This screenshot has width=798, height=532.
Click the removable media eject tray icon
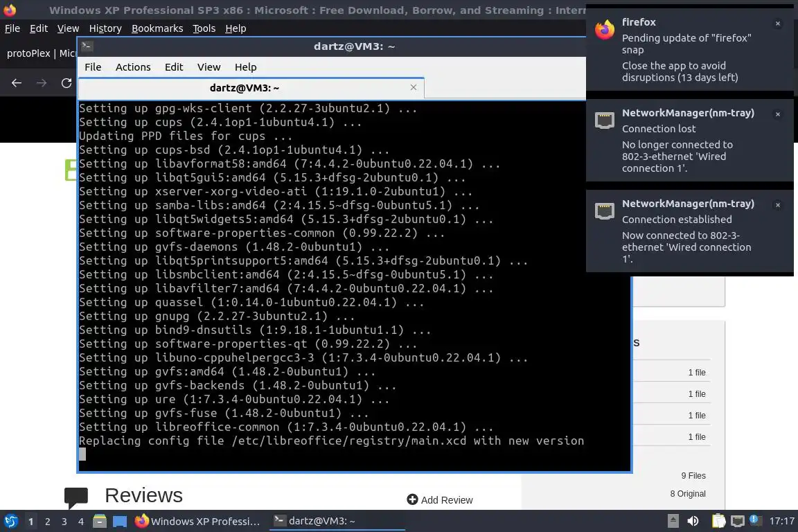click(673, 522)
